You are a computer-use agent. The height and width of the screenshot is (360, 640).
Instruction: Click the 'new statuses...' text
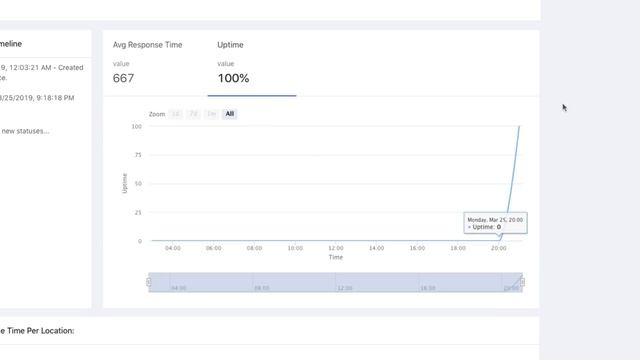point(25,131)
